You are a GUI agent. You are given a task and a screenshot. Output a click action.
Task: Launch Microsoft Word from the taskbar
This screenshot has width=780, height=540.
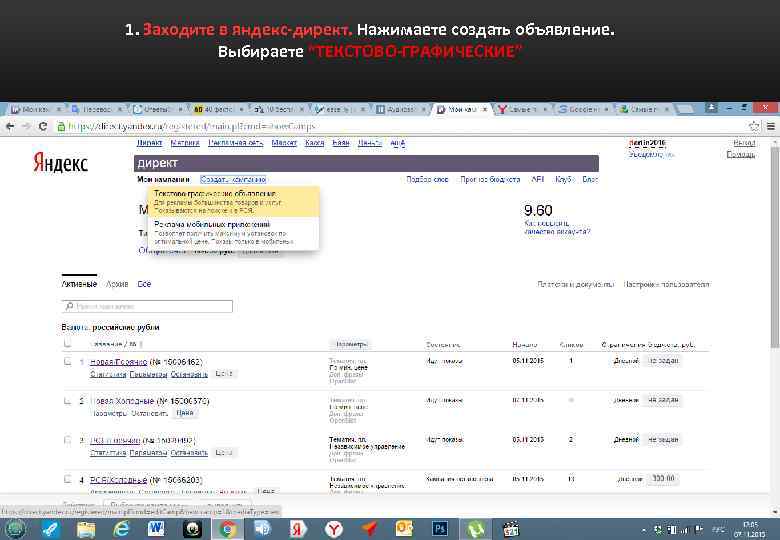156,529
